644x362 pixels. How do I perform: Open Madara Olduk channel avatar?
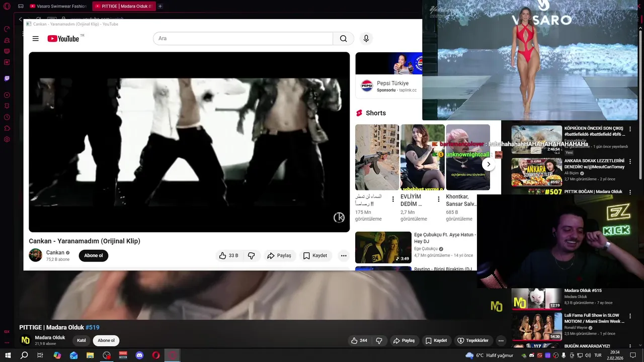(x=25, y=340)
